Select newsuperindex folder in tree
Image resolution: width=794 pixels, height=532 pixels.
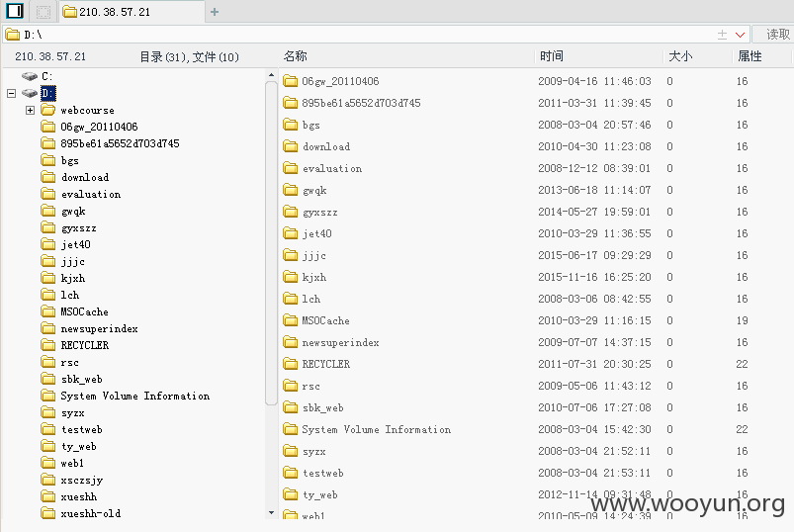(99, 328)
